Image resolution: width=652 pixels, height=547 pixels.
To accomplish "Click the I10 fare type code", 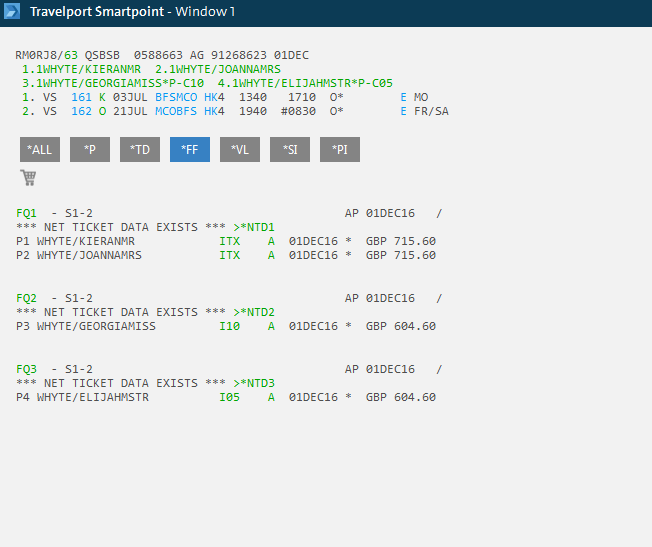I will 230,326.
